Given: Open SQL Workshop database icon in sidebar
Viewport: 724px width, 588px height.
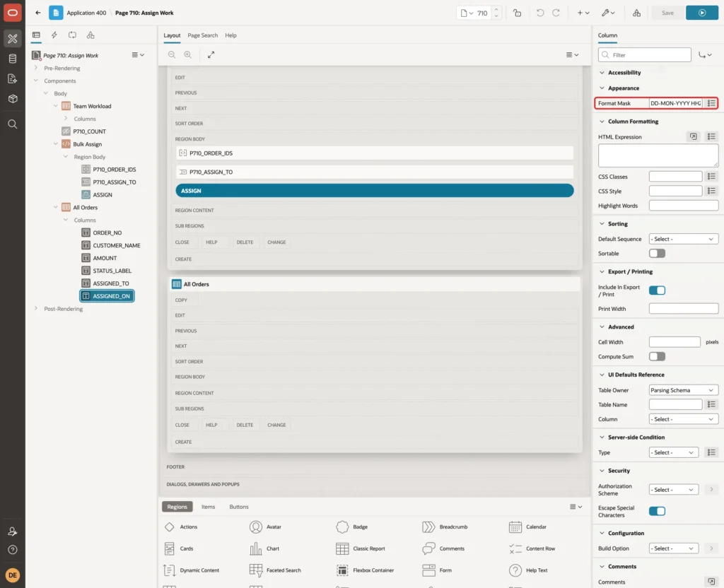Looking at the screenshot, I should tap(13, 59).
